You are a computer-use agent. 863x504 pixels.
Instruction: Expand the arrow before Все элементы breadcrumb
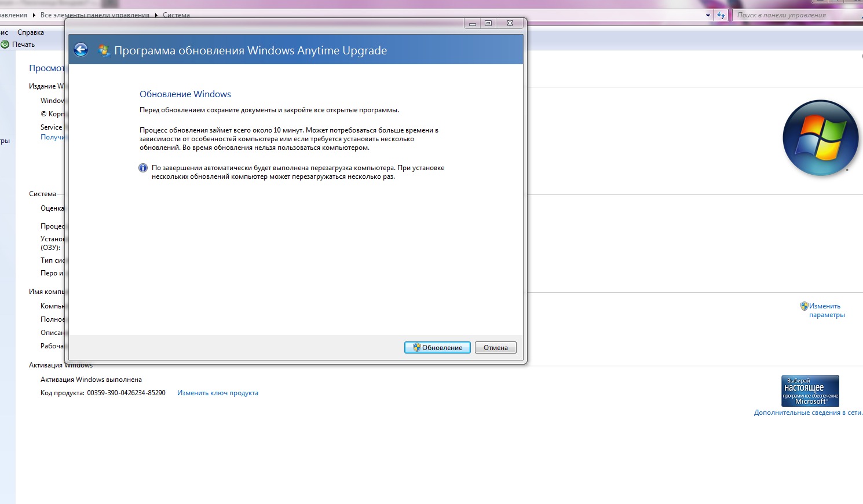point(34,15)
